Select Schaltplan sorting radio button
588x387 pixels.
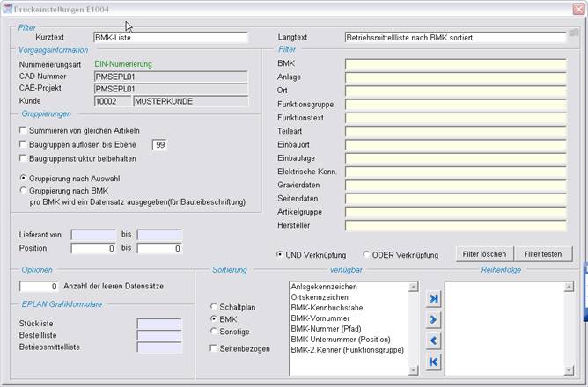213,306
